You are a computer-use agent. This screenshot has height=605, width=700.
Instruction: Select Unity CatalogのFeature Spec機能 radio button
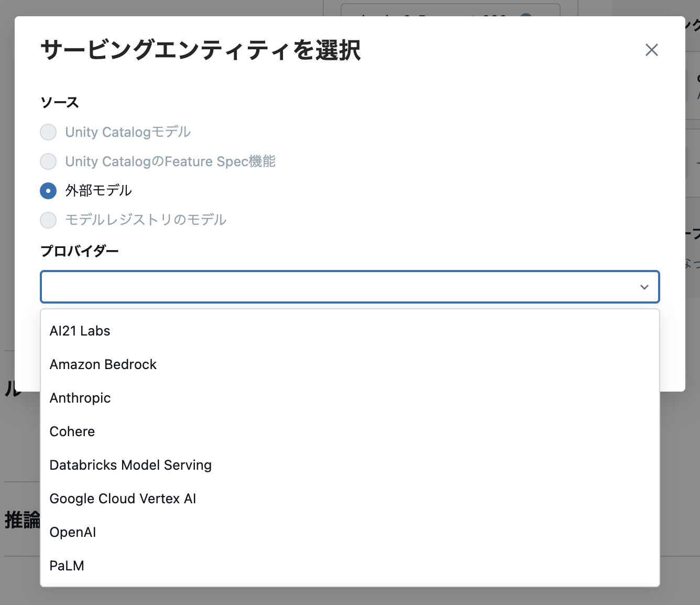pos(48,161)
